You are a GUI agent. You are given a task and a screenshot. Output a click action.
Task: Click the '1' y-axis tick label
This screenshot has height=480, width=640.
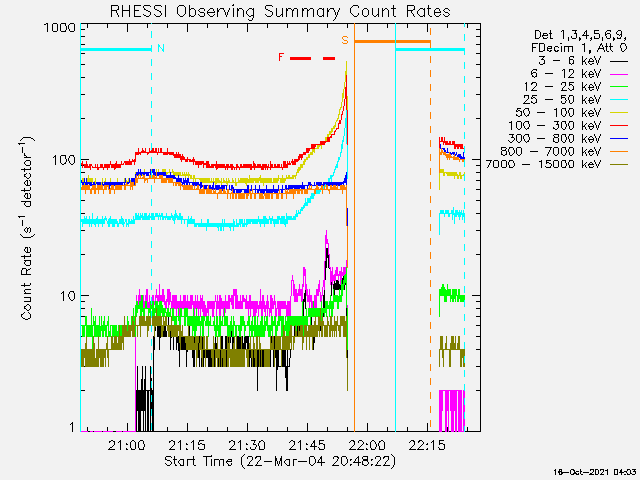[x=72, y=427]
